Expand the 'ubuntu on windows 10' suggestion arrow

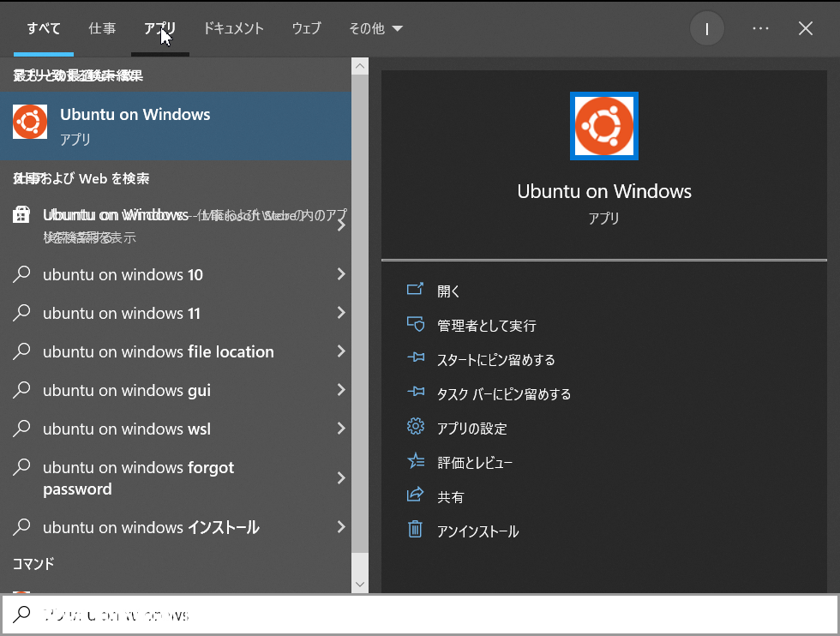341,274
